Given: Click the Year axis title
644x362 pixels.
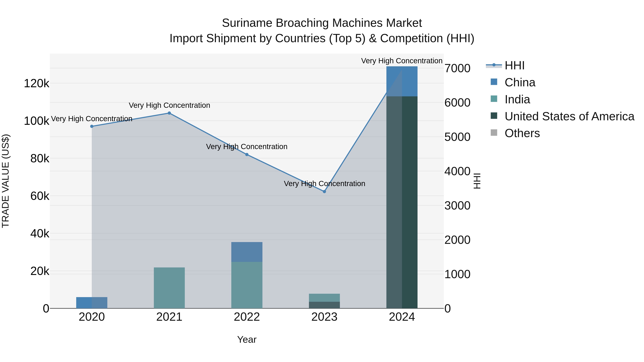Looking at the screenshot, I should pyautogui.click(x=247, y=340).
